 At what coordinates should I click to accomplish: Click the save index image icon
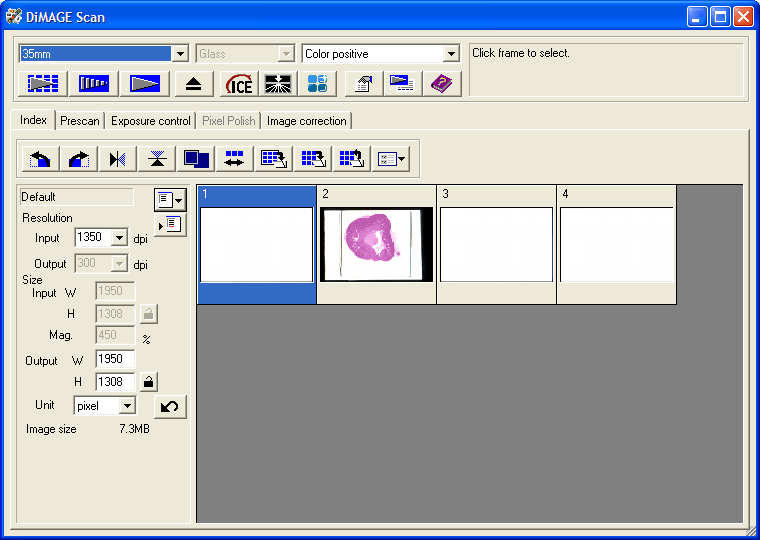click(x=274, y=159)
